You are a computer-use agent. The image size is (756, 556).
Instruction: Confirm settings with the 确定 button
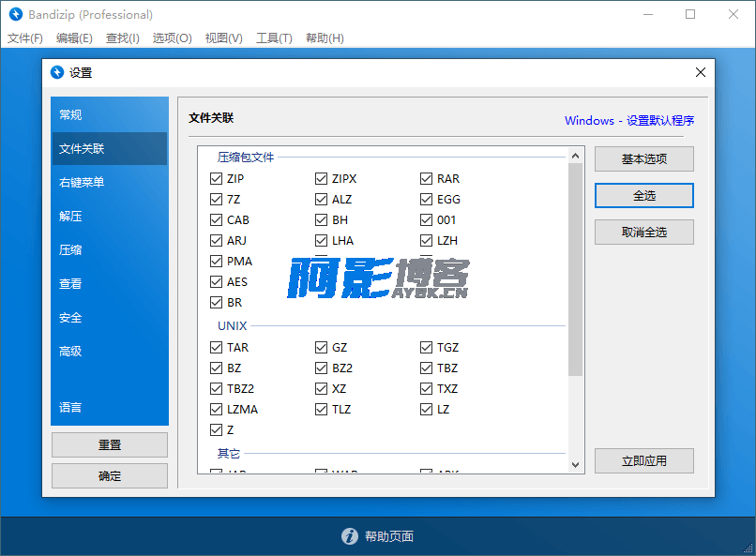pyautogui.click(x=110, y=476)
